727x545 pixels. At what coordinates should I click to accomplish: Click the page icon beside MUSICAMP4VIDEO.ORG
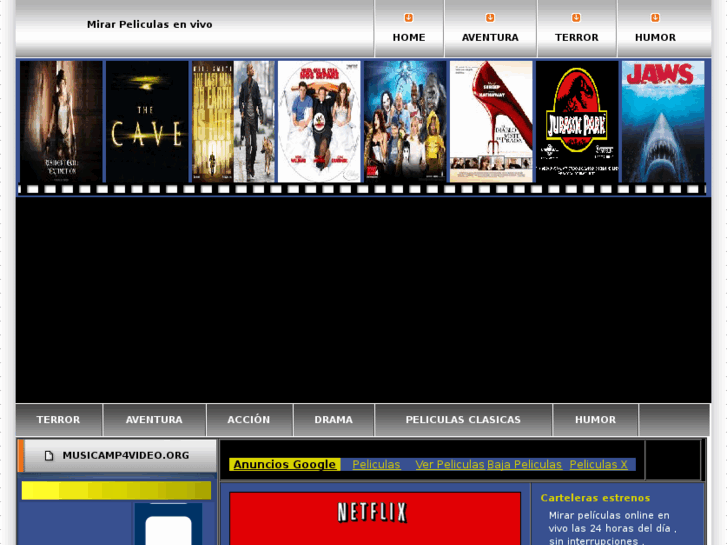(x=49, y=455)
